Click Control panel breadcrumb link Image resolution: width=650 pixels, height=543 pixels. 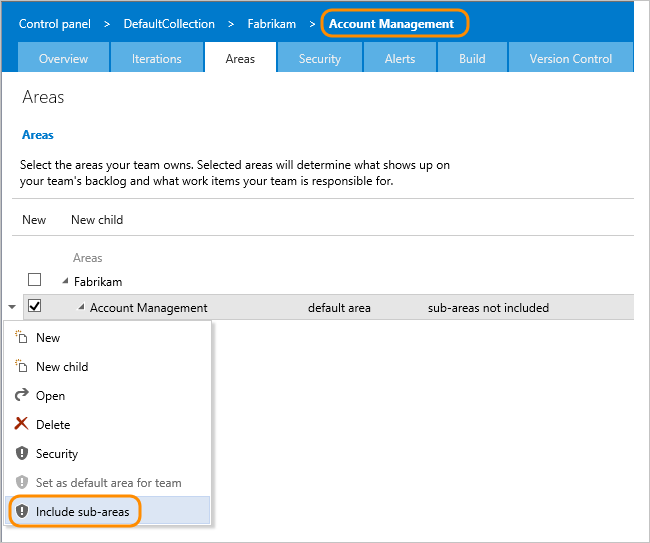tap(55, 24)
